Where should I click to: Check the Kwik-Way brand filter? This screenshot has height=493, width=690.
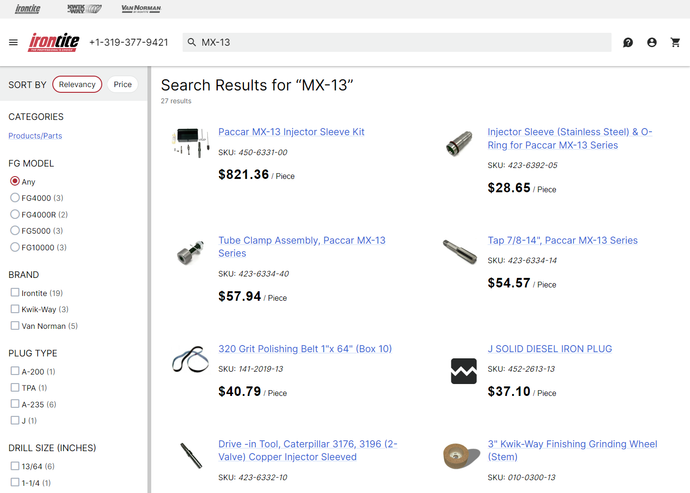15,309
